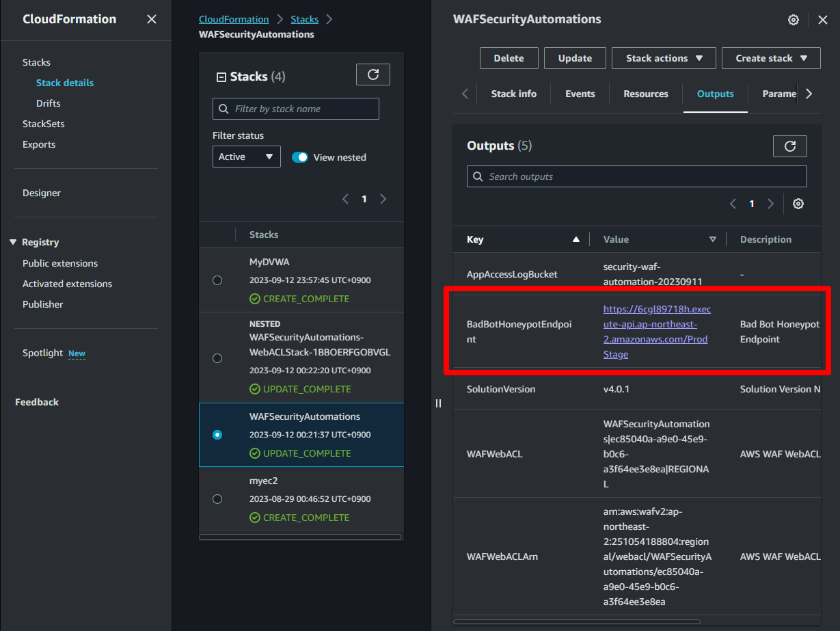840x631 pixels.
Task: Click the Description column header
Action: pyautogui.click(x=766, y=239)
